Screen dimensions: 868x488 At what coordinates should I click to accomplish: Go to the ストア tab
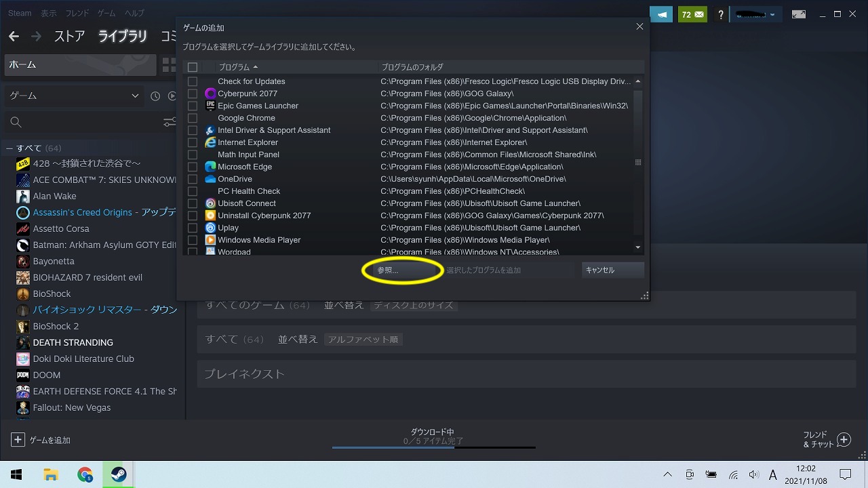69,37
